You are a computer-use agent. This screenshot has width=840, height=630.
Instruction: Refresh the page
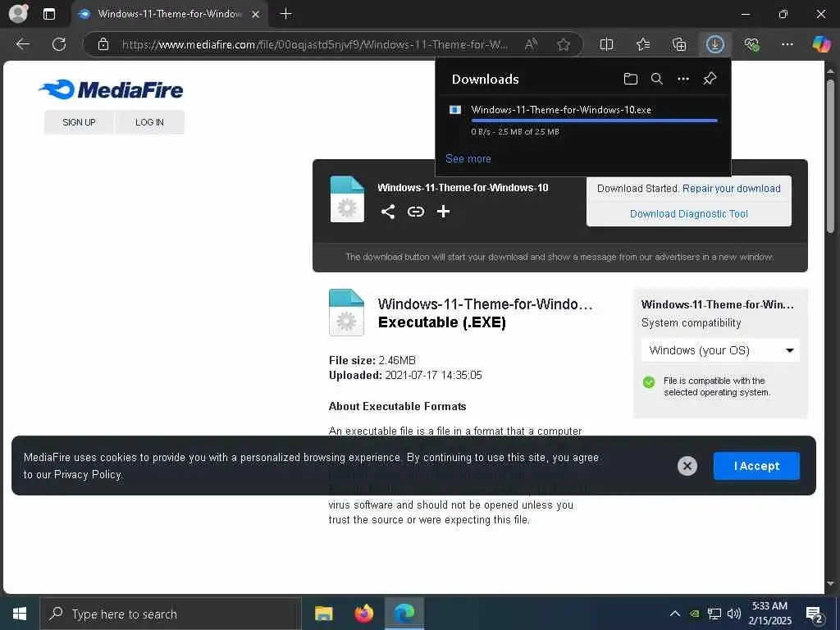59,44
